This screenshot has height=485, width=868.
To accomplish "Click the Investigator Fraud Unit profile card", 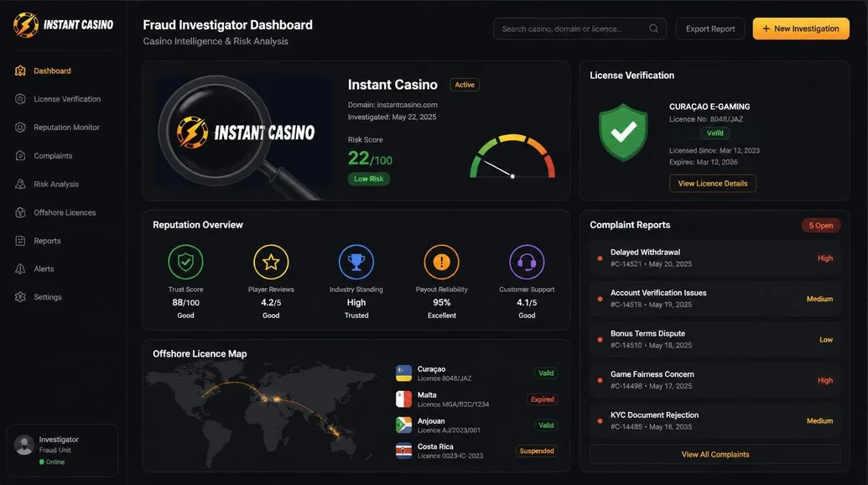I will tap(62, 450).
